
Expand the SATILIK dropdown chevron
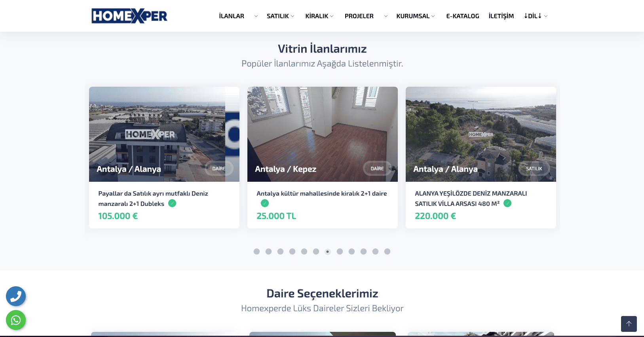pos(293,16)
